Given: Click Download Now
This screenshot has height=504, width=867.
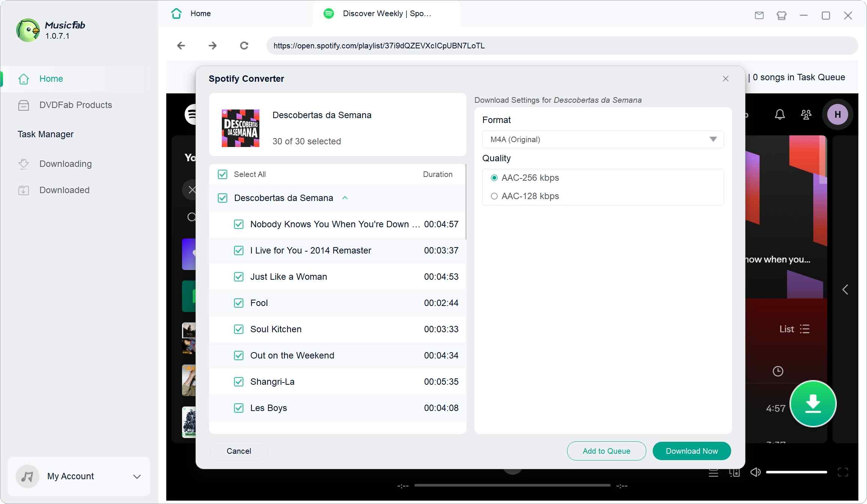Looking at the screenshot, I should [x=692, y=451].
